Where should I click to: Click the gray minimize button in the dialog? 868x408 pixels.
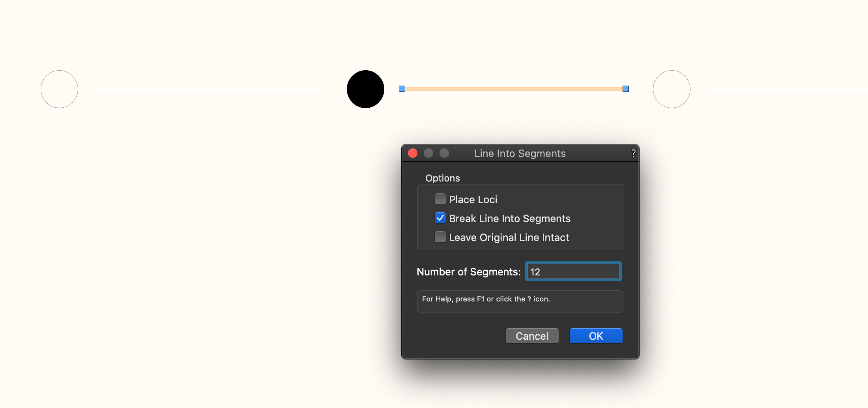[x=428, y=153]
